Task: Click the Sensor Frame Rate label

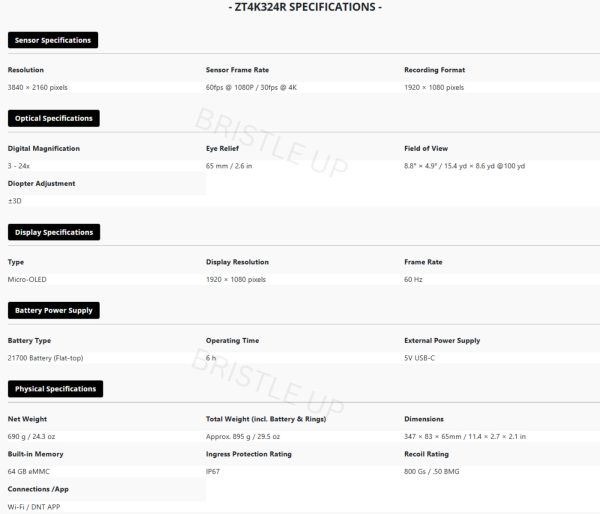Action: pos(235,70)
